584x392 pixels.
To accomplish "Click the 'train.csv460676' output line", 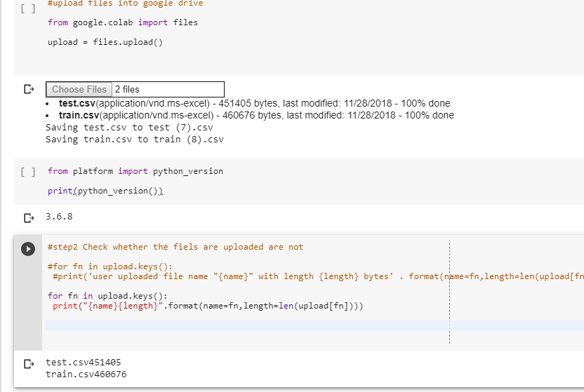I will [x=86, y=374].
